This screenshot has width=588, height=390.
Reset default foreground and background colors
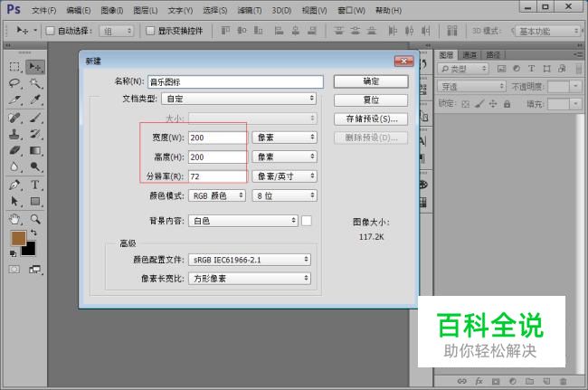coord(14,253)
